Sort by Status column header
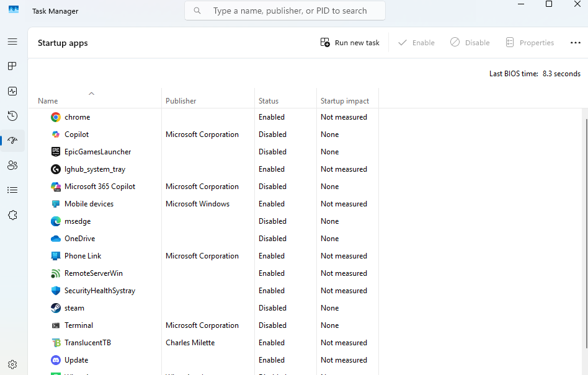The height and width of the screenshot is (375, 588). [269, 101]
